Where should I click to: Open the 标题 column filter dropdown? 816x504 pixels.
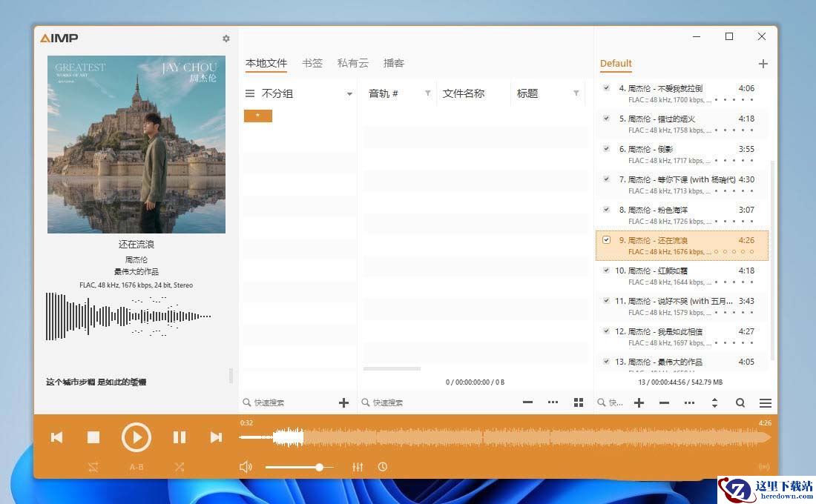pyautogui.click(x=576, y=93)
